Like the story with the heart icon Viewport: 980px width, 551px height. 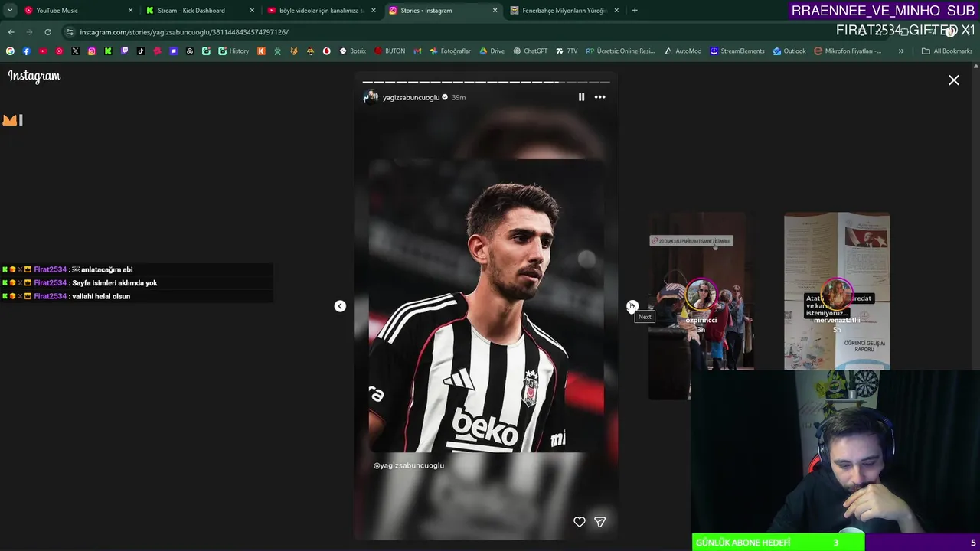click(580, 522)
